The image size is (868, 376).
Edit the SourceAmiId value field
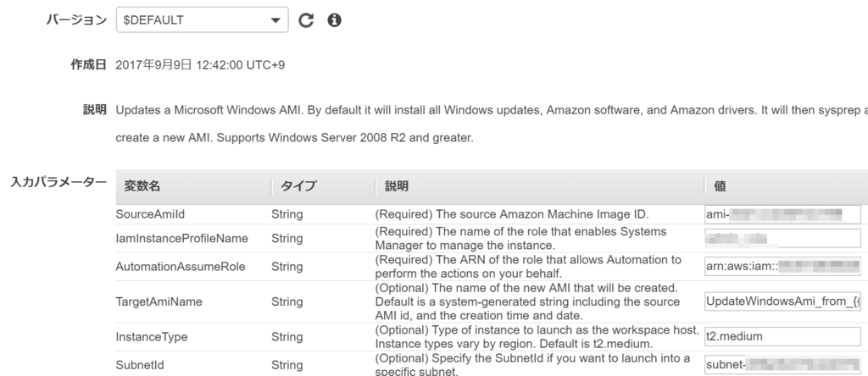click(782, 214)
